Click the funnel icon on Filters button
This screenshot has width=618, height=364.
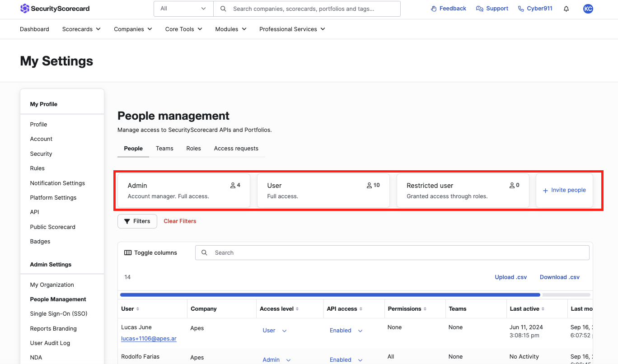coord(127,221)
